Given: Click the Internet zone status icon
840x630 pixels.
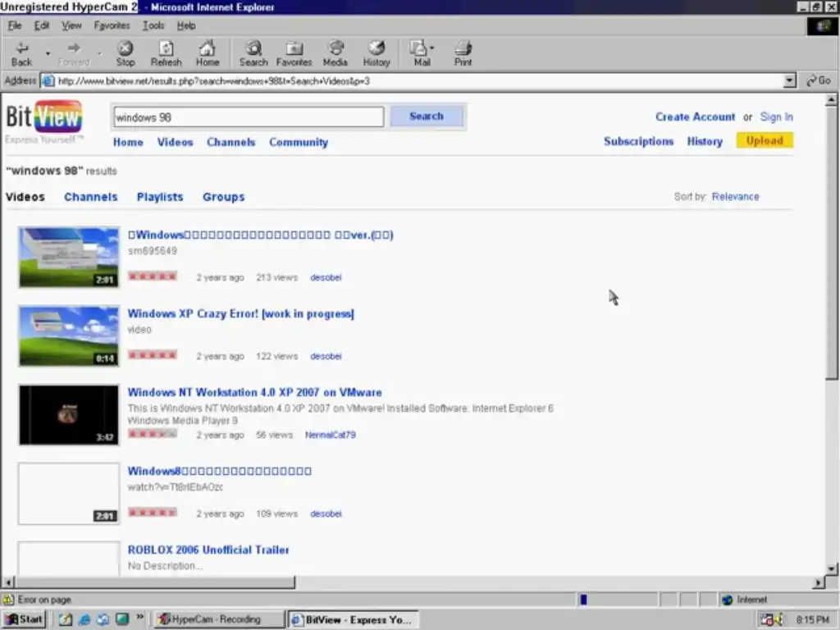Looking at the screenshot, I should [x=727, y=600].
